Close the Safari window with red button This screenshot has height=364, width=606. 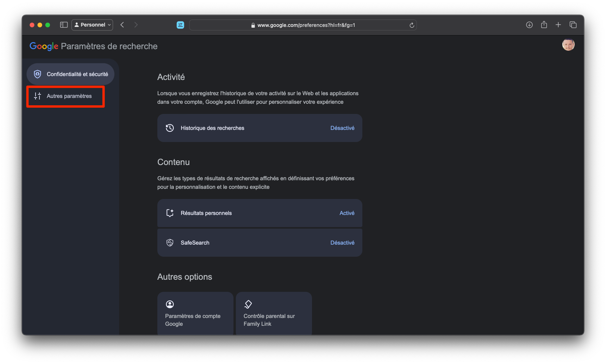pos(32,25)
